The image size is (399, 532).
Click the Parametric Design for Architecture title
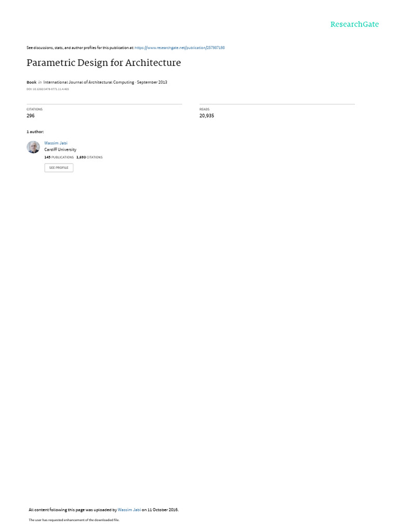click(103, 63)
